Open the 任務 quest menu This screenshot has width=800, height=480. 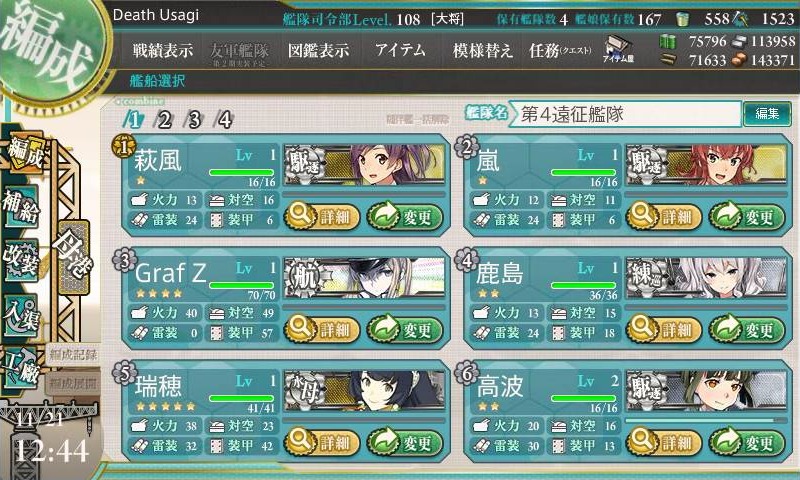tap(560, 50)
